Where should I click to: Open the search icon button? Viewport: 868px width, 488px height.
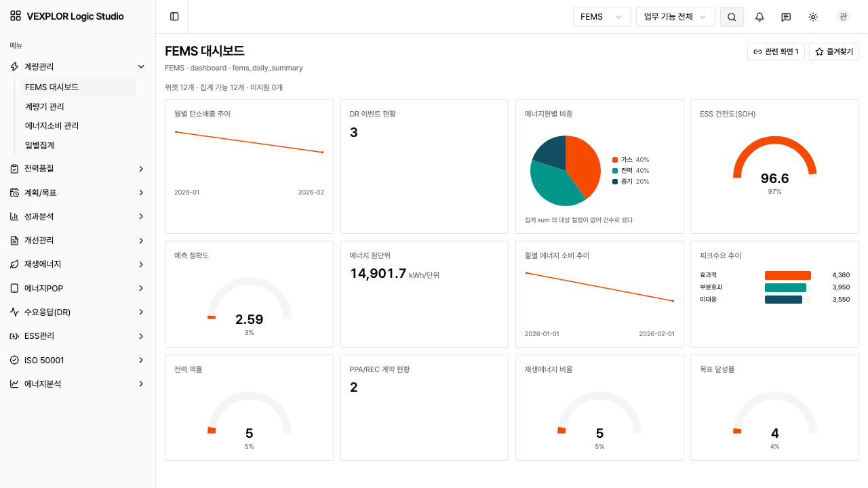(x=732, y=17)
